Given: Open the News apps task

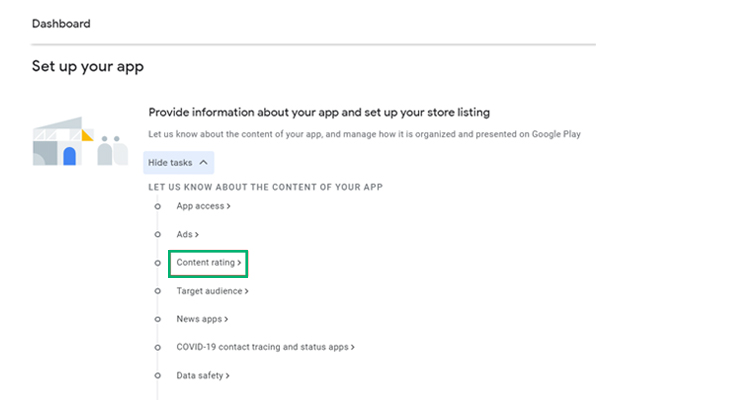Looking at the screenshot, I should tap(202, 319).
